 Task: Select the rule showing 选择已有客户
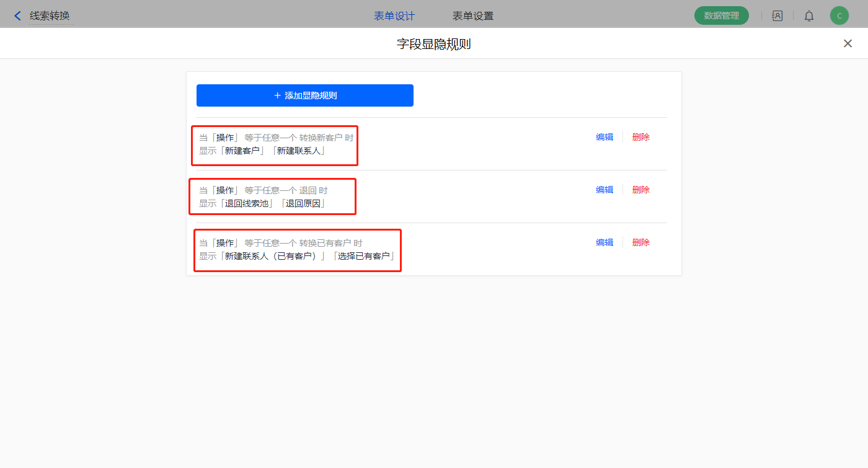pos(298,249)
